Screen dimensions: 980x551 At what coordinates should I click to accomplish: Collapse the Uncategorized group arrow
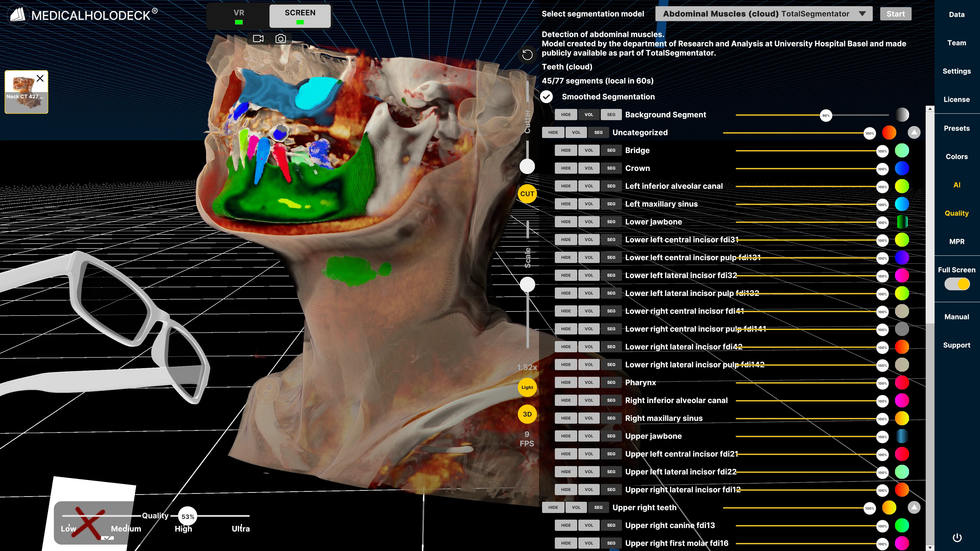914,132
